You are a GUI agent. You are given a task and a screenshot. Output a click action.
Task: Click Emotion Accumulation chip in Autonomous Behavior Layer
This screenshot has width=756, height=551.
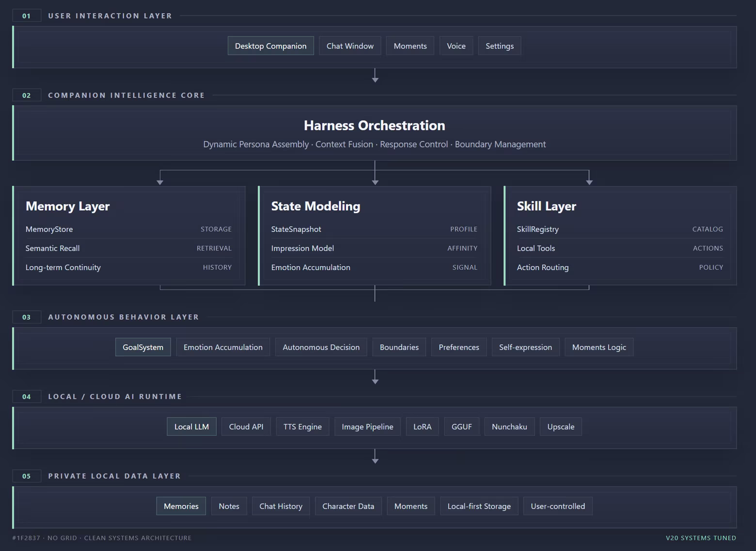point(223,347)
